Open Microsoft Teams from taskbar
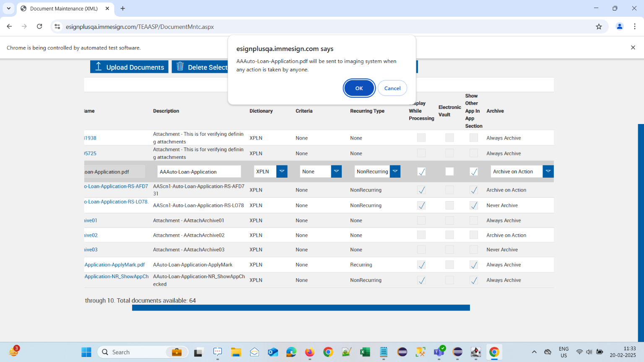The width and height of the screenshot is (644, 362). tap(439, 352)
